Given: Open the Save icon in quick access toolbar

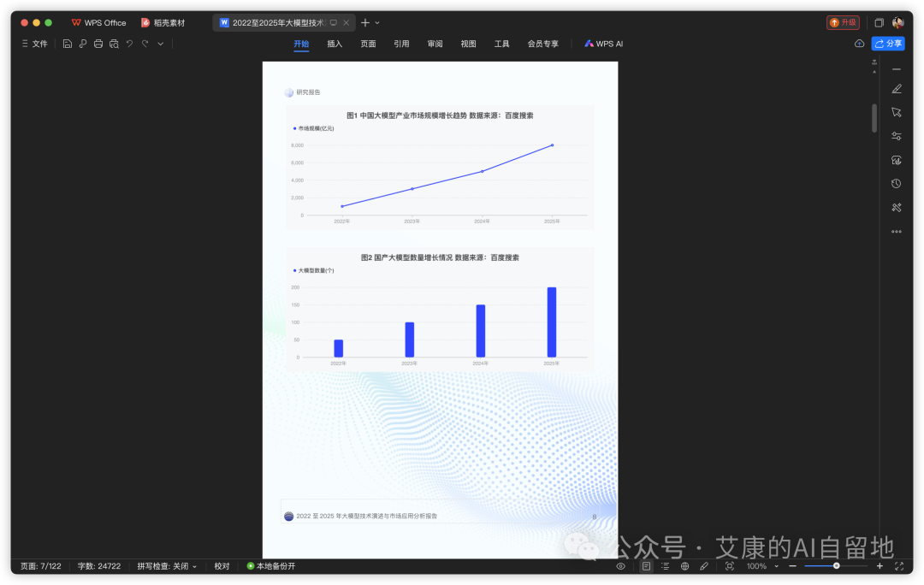Looking at the screenshot, I should [68, 44].
